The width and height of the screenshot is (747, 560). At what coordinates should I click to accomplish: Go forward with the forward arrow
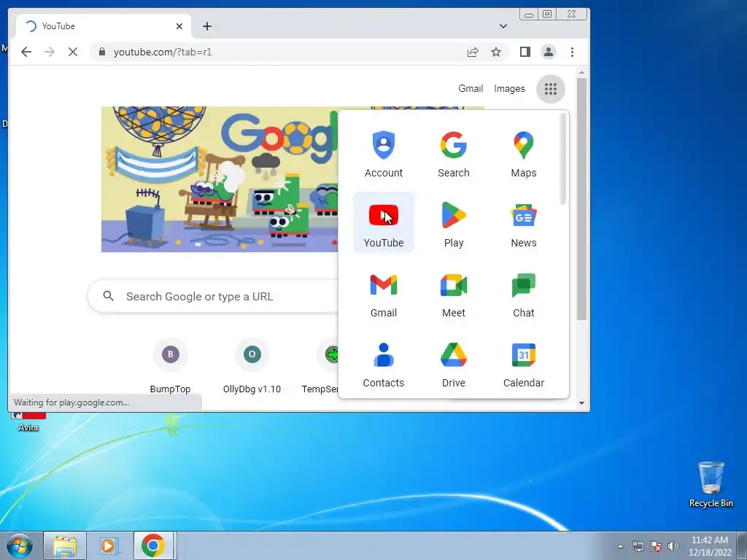(x=50, y=52)
